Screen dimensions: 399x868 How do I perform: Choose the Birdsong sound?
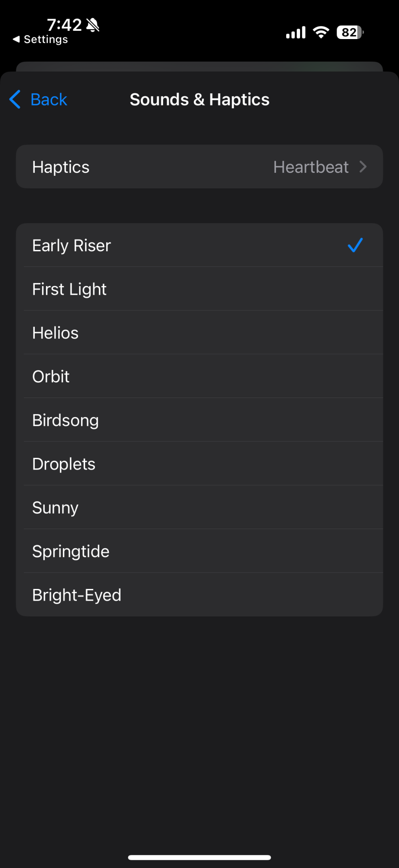pyautogui.click(x=65, y=420)
